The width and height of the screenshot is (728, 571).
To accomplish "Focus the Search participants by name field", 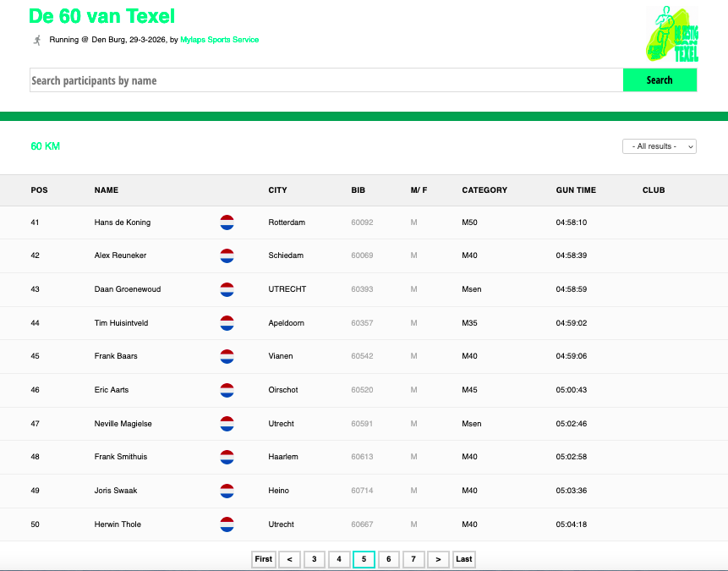I will coord(326,80).
